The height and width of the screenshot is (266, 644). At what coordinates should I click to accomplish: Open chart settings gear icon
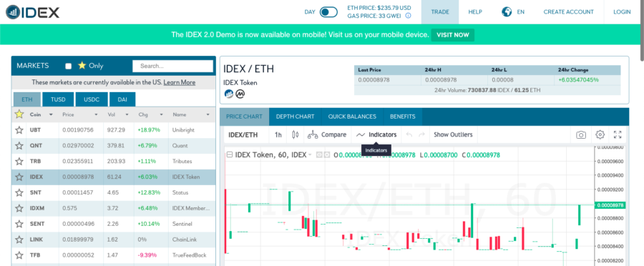(600, 134)
